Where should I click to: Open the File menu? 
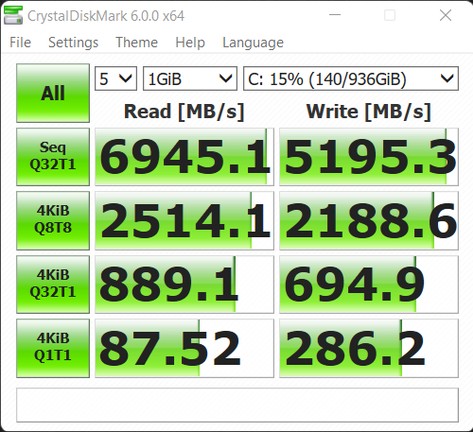click(20, 43)
